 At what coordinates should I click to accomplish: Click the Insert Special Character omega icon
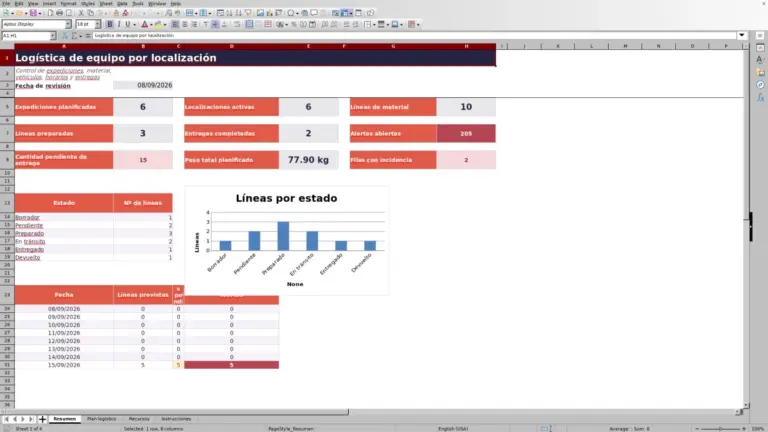point(291,13)
